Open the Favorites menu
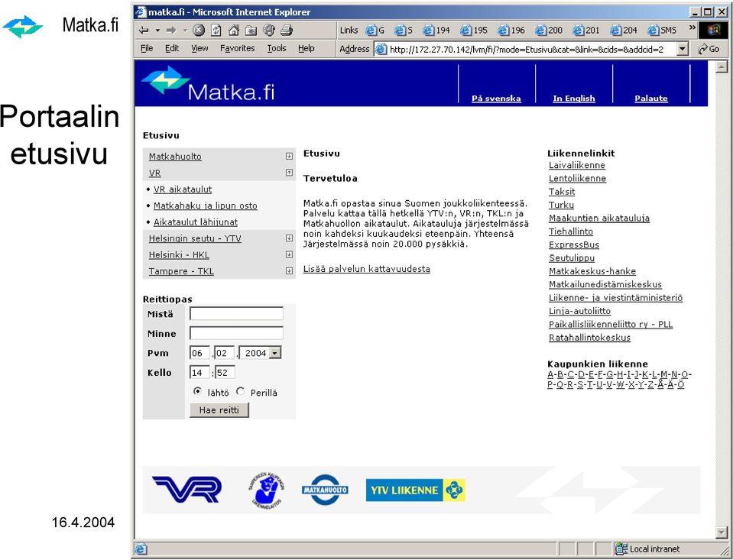This screenshot has height=560, width=733. (x=238, y=48)
